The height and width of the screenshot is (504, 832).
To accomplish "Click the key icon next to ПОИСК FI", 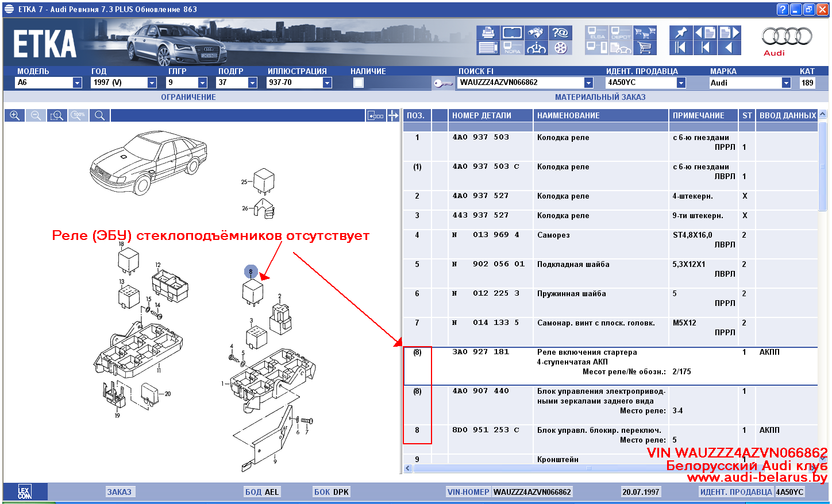I will click(x=443, y=83).
